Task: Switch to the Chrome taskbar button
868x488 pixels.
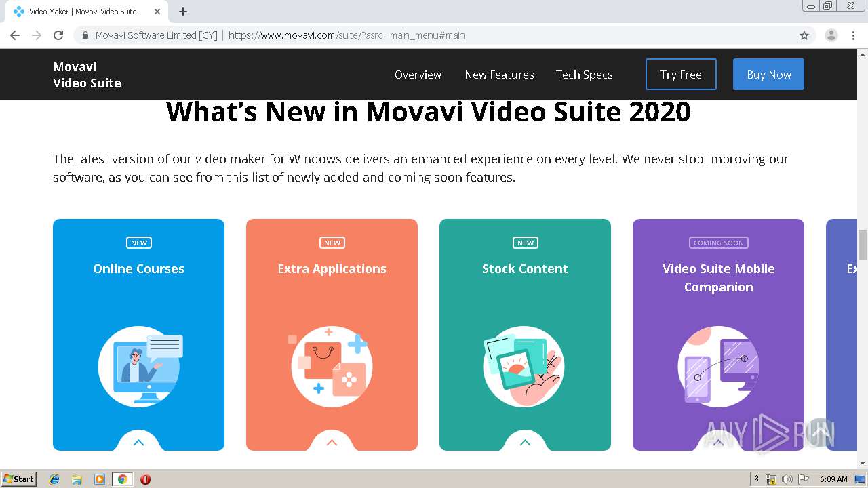Action: click(122, 479)
